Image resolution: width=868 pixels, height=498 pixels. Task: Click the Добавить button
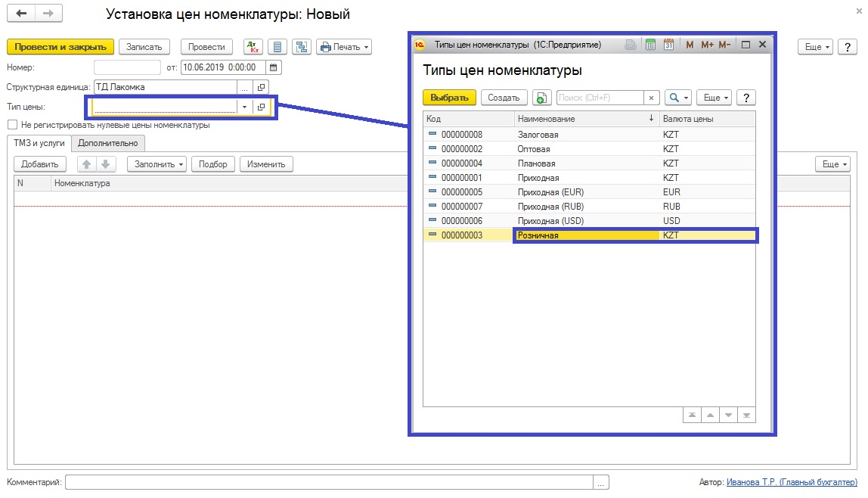point(40,164)
